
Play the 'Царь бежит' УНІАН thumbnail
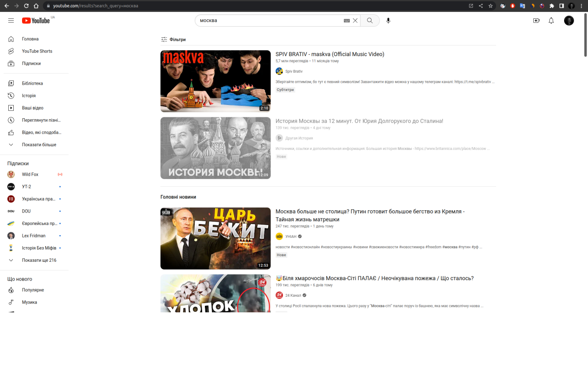[215, 238]
